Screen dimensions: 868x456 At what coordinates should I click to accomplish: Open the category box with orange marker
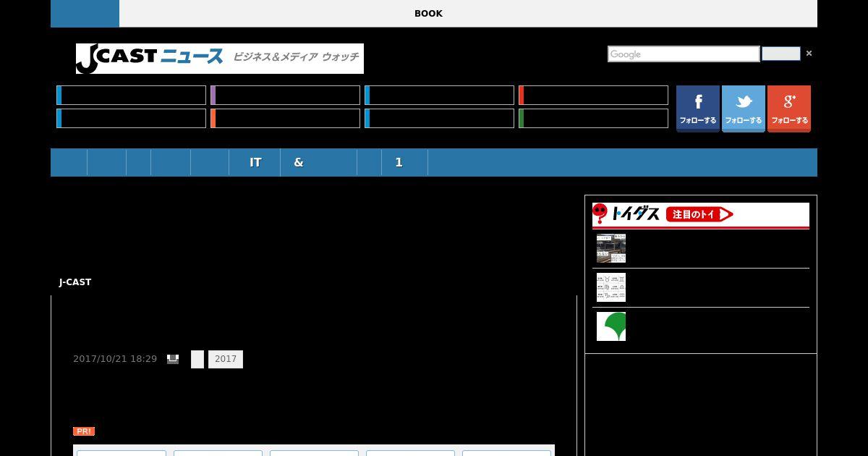(285, 119)
